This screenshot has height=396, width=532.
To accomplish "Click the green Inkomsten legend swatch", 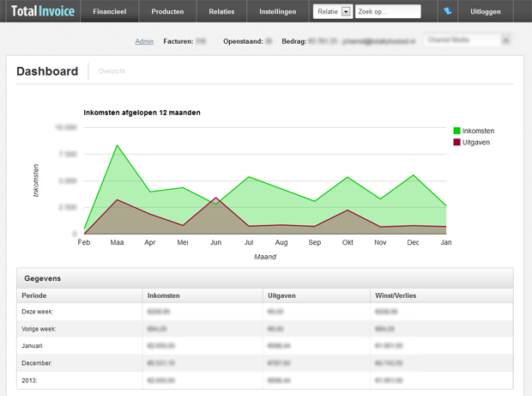I will coord(456,131).
